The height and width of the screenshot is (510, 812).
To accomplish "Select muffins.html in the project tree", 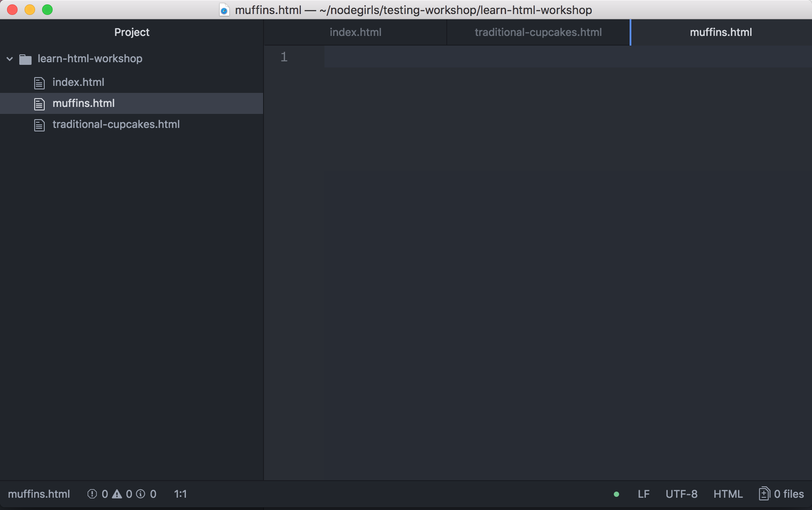I will [x=132, y=103].
